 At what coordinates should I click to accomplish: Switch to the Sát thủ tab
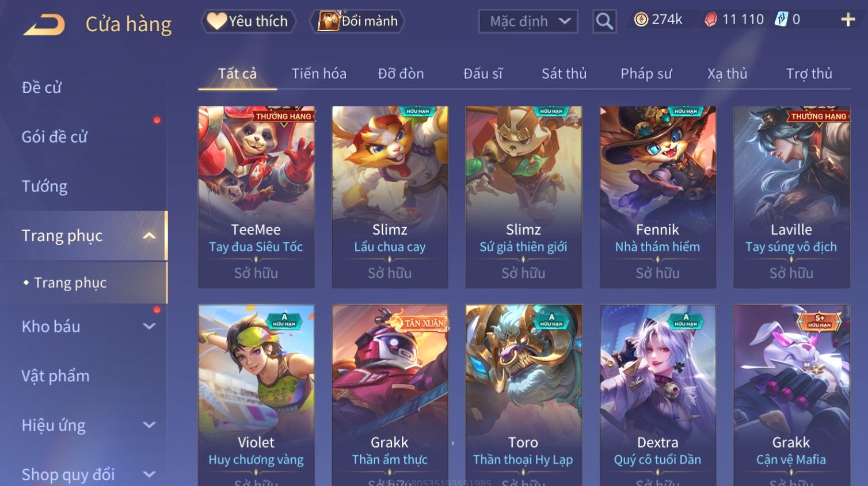(x=564, y=74)
